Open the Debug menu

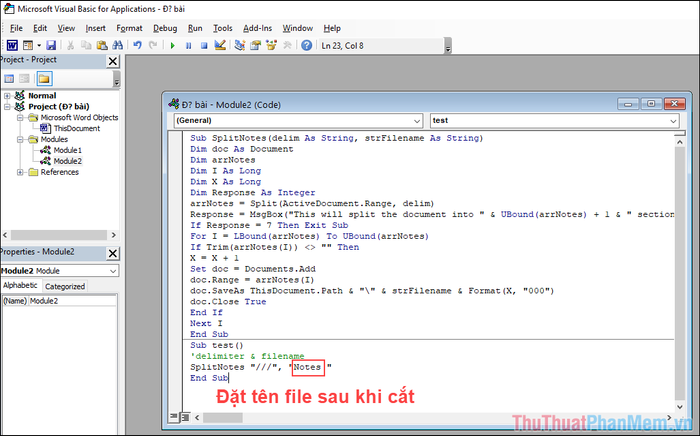pos(165,28)
